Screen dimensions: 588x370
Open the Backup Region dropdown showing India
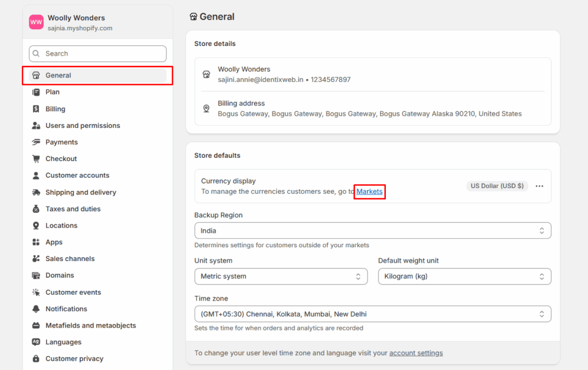point(372,231)
